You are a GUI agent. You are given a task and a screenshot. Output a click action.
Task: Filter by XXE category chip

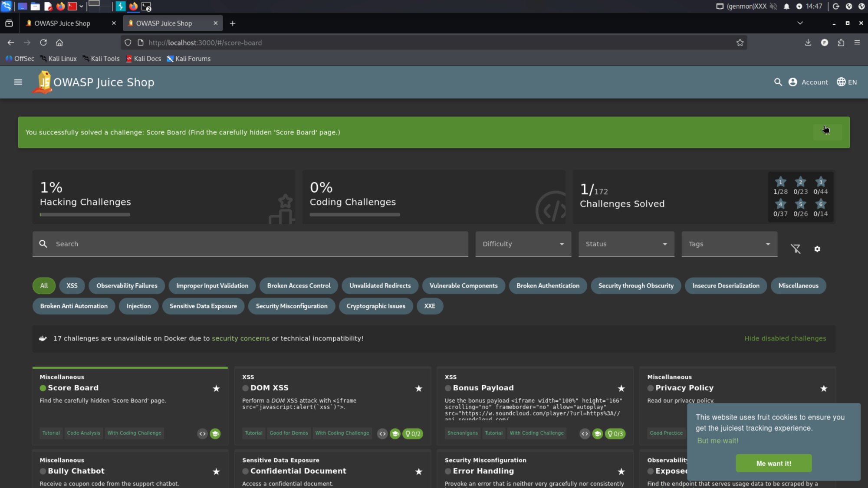(430, 306)
